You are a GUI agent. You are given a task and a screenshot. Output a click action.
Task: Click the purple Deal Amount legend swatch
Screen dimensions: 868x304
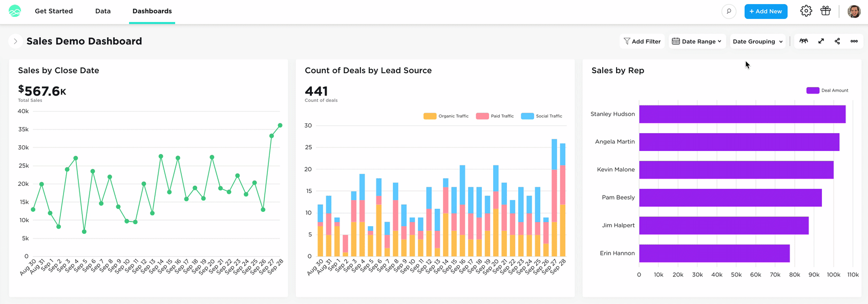(813, 90)
